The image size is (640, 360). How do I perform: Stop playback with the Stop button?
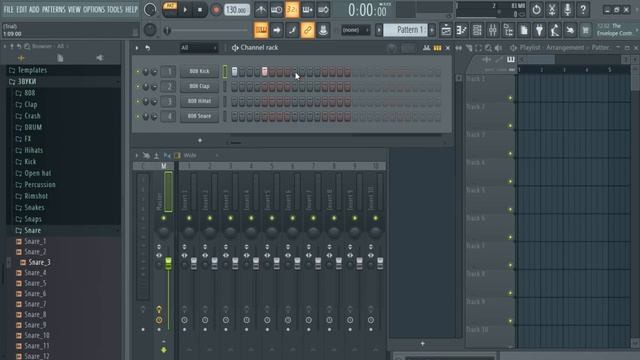coord(200,9)
